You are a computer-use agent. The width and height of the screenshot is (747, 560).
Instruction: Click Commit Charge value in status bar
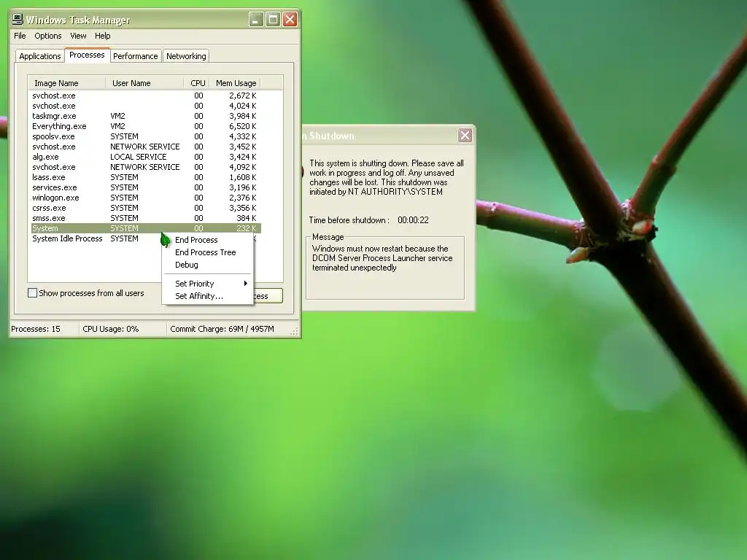pos(222,329)
